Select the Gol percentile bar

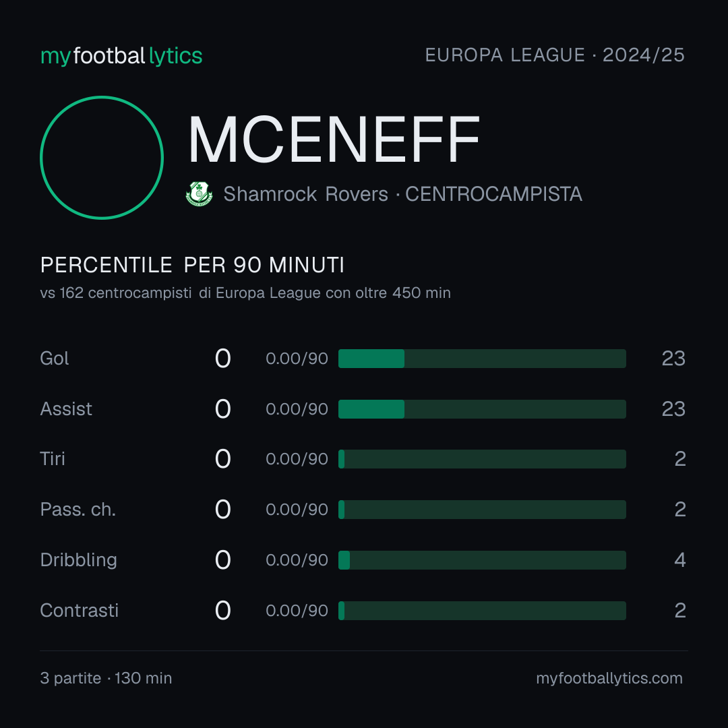click(482, 359)
